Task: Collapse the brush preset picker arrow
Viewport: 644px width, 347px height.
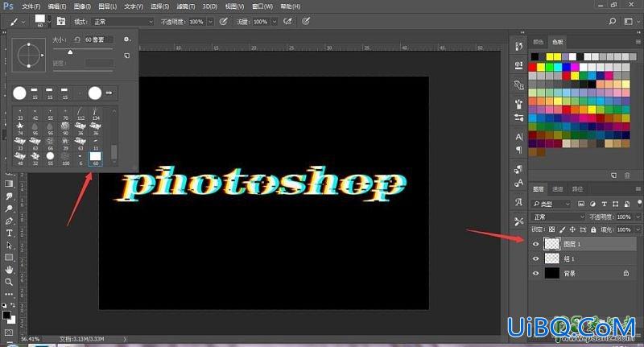Action: tap(49, 21)
